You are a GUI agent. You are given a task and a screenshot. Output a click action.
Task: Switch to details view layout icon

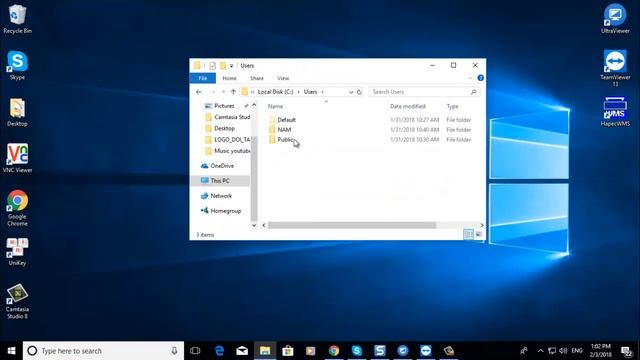click(468, 234)
